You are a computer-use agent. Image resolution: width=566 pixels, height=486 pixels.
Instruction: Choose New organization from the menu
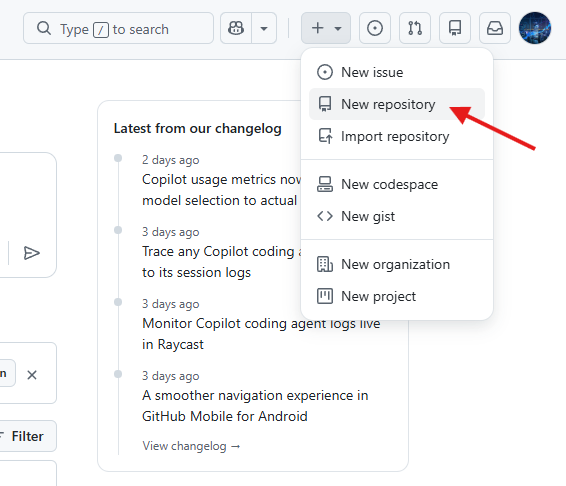point(397,264)
